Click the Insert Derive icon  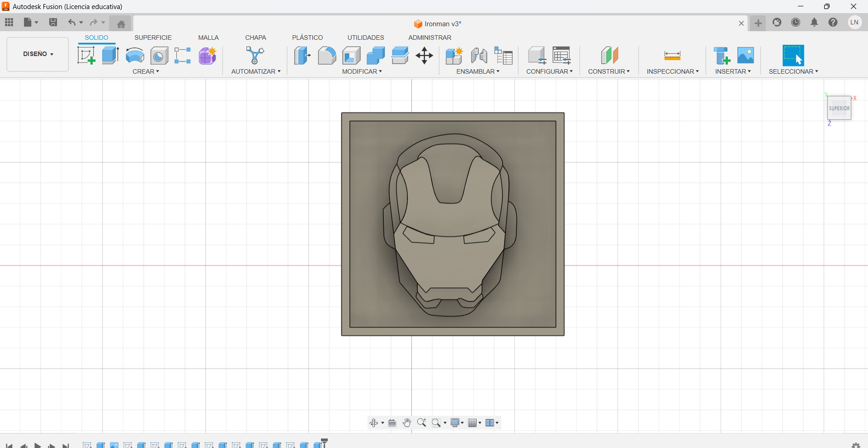[722, 56]
